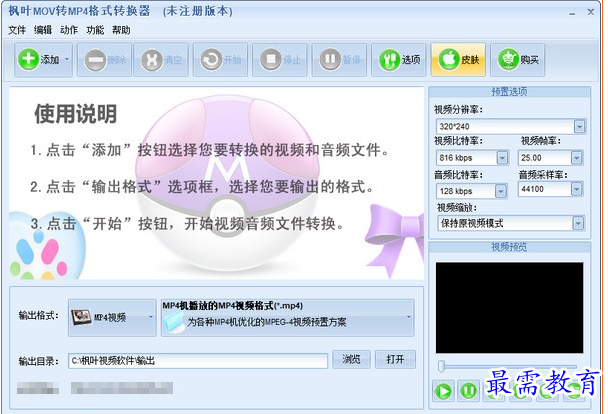Open the 帮助 menu
The width and height of the screenshot is (608, 414).
(121, 30)
